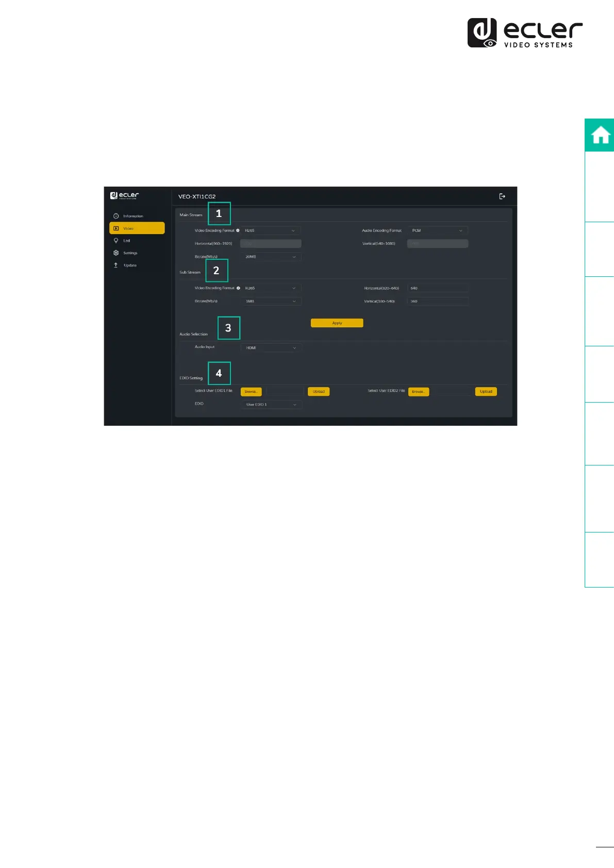Click Main Stream video encoding info icon
The height and width of the screenshot is (868, 614).
238,230
